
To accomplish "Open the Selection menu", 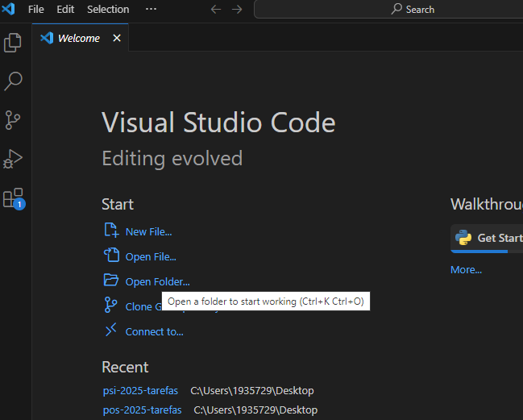I will pyautogui.click(x=108, y=10).
